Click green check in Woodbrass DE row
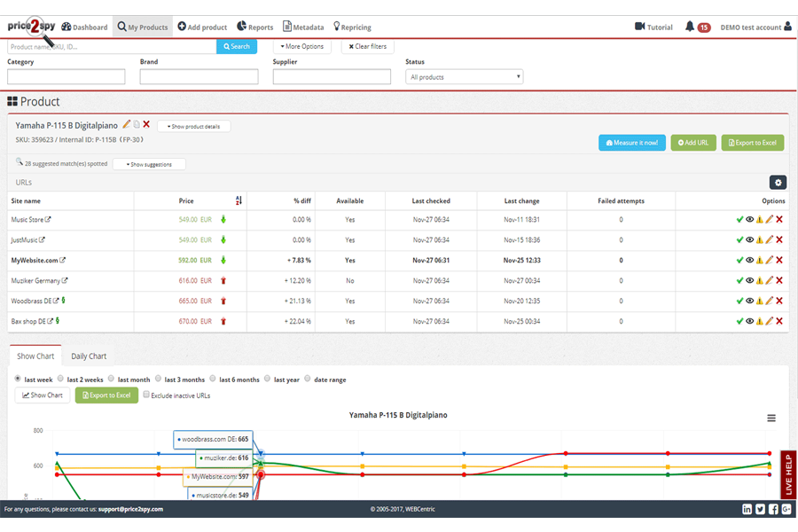The height and width of the screenshot is (532, 798). pyautogui.click(x=739, y=301)
